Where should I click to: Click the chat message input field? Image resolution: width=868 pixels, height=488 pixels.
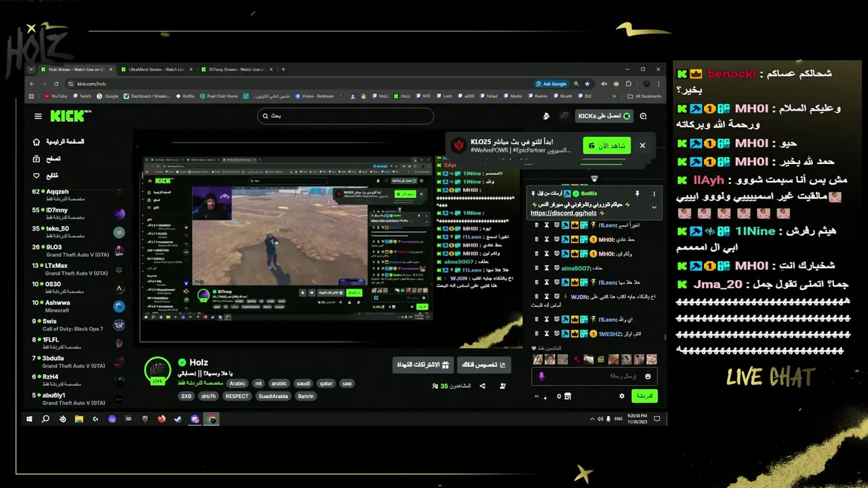[595, 376]
